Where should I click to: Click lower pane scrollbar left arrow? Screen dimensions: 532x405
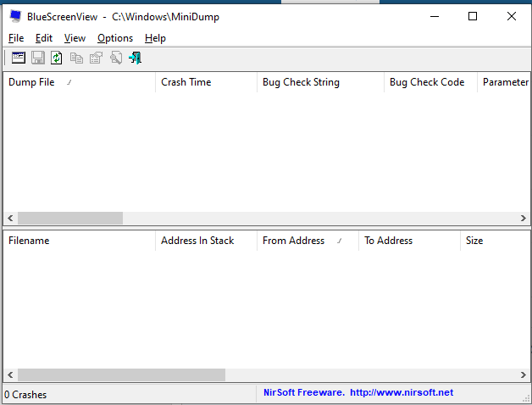pyautogui.click(x=10, y=374)
